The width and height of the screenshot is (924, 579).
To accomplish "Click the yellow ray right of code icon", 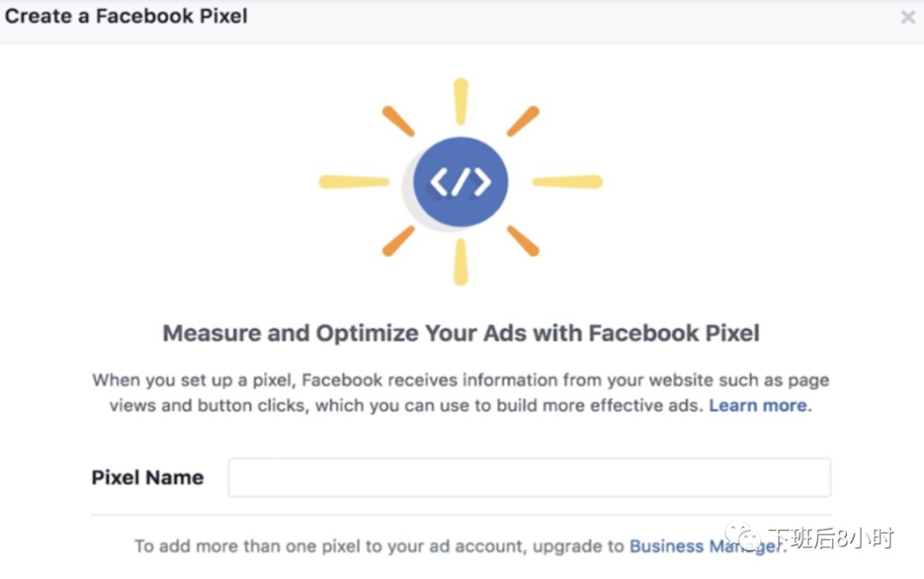I will [x=567, y=181].
